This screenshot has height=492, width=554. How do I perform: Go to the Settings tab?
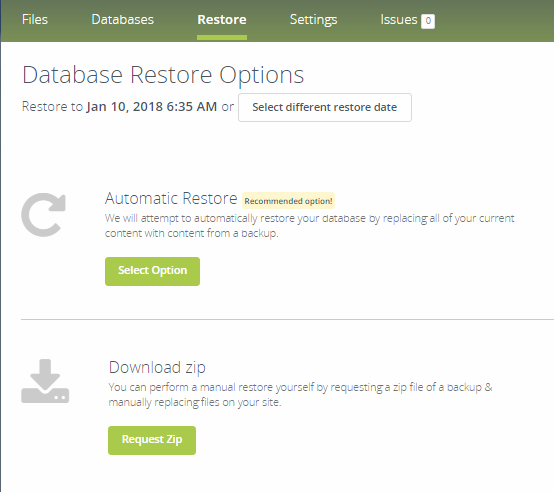coord(313,20)
